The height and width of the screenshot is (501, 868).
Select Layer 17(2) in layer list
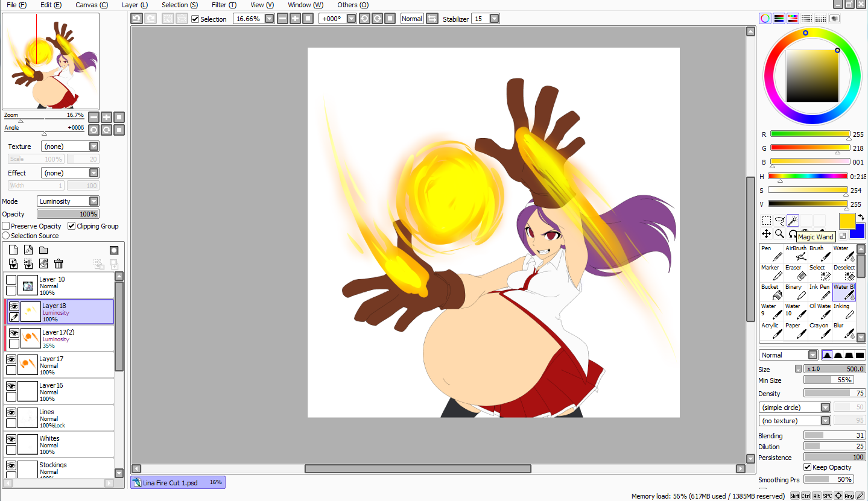tap(59, 339)
